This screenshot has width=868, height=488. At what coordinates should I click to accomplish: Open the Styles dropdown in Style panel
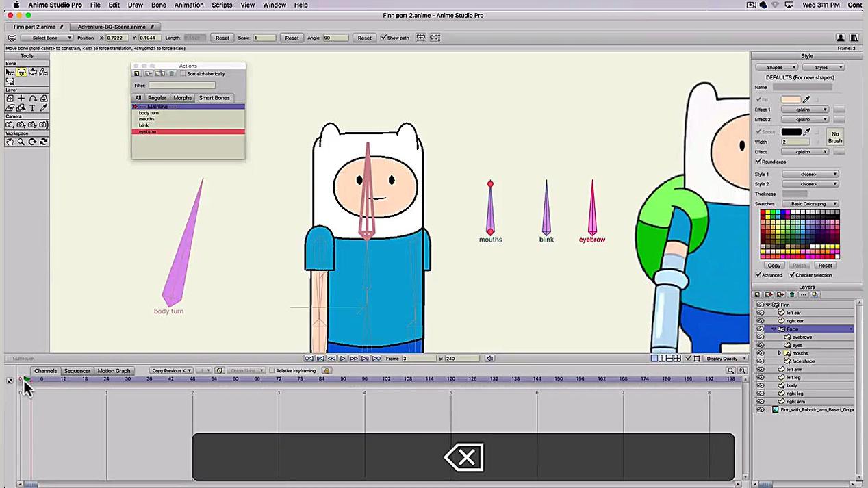click(x=824, y=68)
